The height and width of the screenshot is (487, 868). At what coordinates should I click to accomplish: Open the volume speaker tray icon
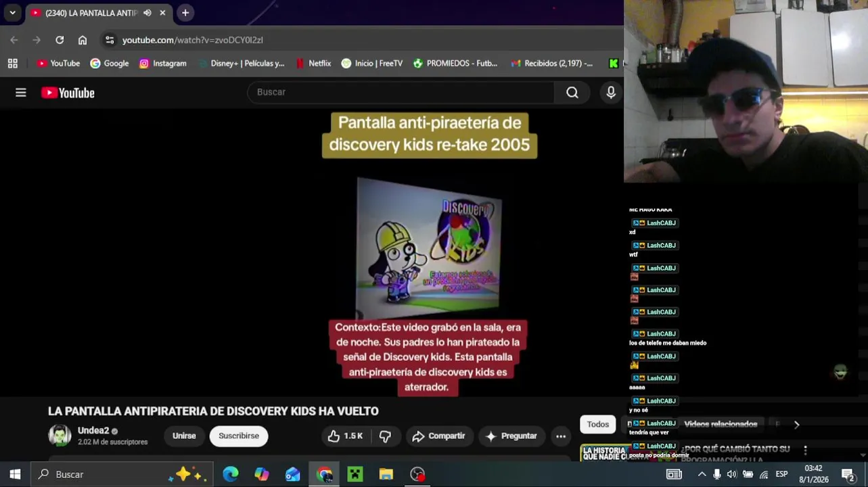coord(732,474)
